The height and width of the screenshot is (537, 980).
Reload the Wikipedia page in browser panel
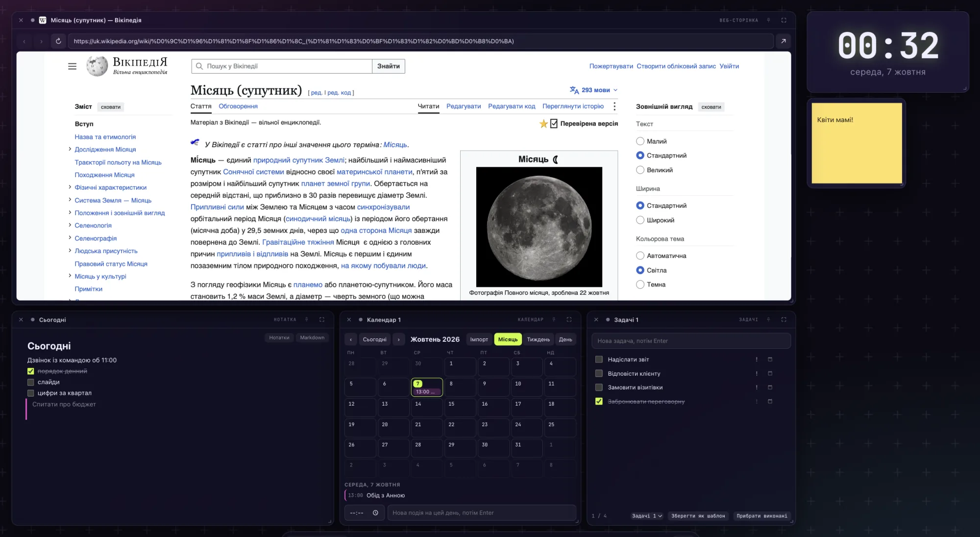pos(58,41)
